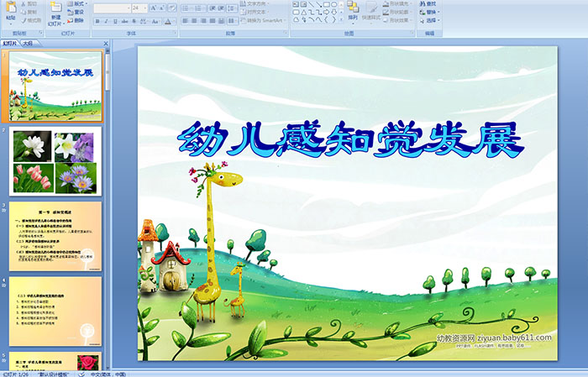The width and height of the screenshot is (588, 377).
Task: Select the Left Brace shape
Action: [326, 19]
